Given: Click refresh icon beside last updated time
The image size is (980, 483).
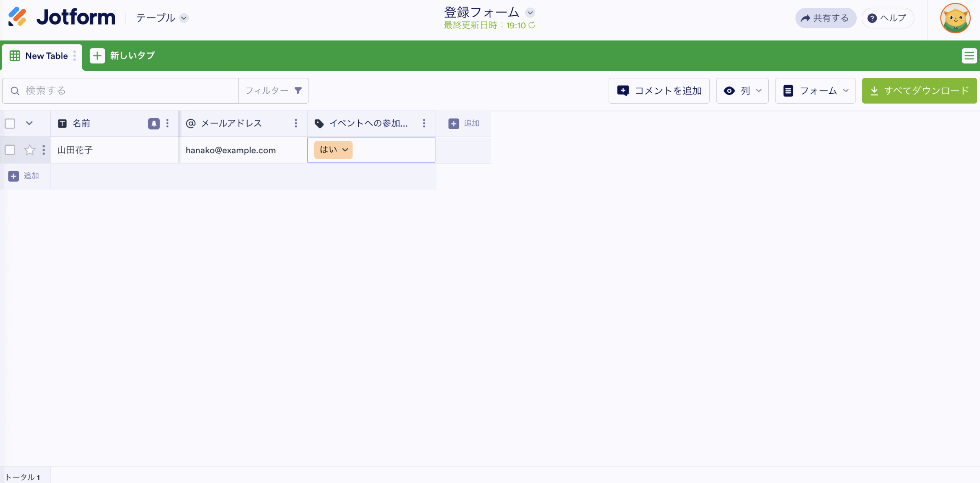Looking at the screenshot, I should pyautogui.click(x=532, y=25).
